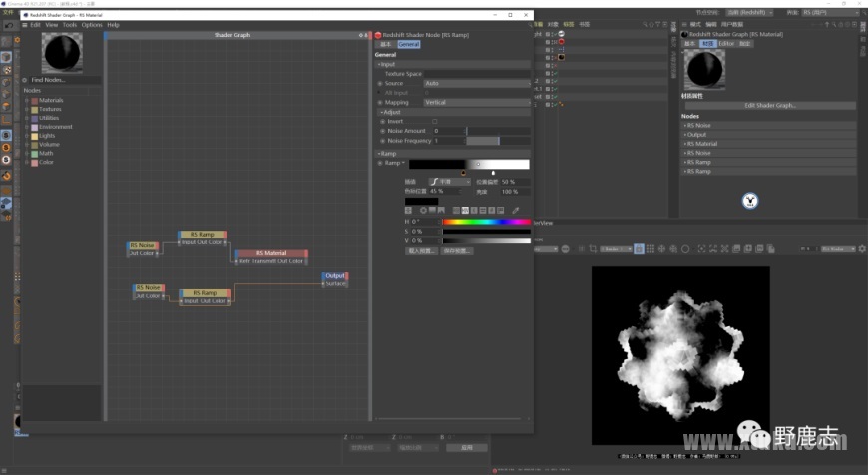
Task: Open the ramp interpolation dropdown
Action: (x=450, y=182)
